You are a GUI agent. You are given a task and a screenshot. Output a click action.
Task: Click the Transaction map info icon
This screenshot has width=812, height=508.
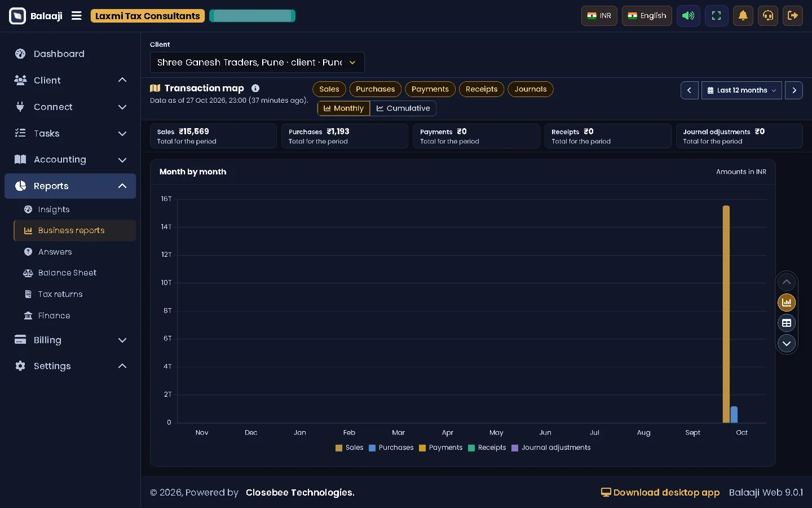click(x=255, y=88)
